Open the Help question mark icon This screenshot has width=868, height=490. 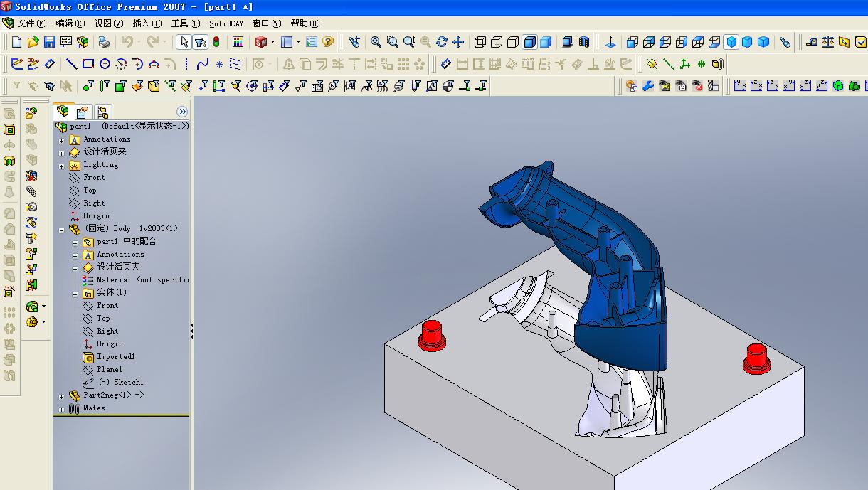click(327, 42)
